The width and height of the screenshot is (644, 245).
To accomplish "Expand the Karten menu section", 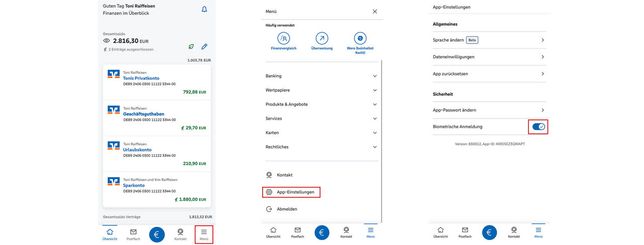I will (321, 133).
